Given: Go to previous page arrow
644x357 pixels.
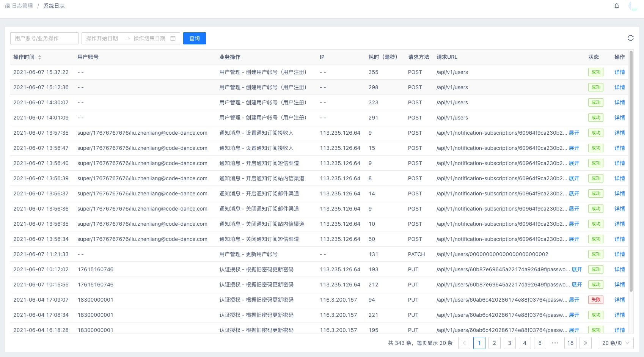Looking at the screenshot, I should [x=464, y=343].
